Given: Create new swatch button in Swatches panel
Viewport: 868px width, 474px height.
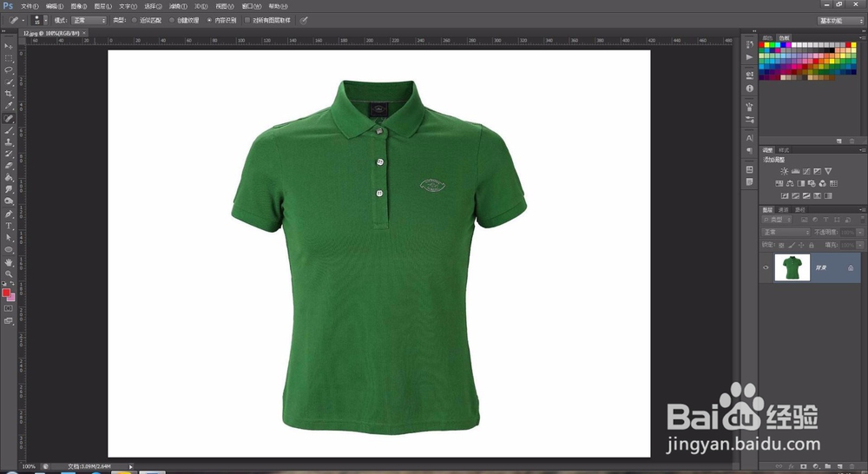Looking at the screenshot, I should (x=839, y=142).
